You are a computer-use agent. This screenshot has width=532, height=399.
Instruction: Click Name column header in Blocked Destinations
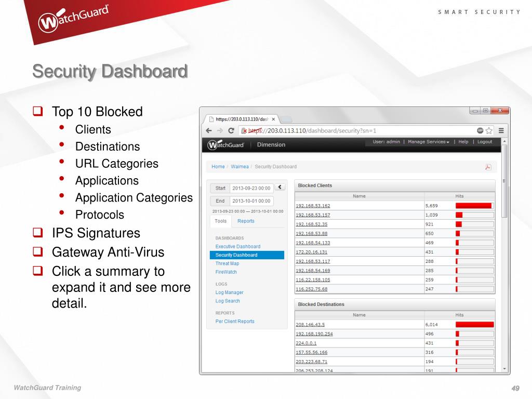pyautogui.click(x=360, y=315)
